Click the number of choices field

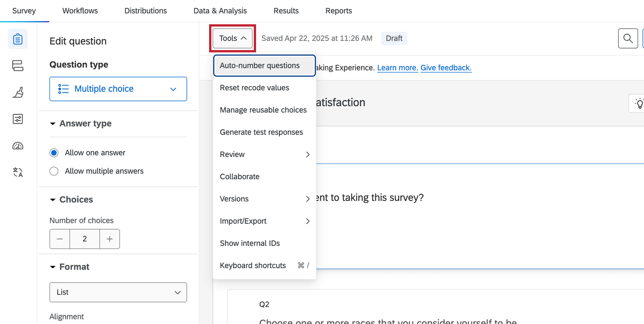(x=84, y=239)
